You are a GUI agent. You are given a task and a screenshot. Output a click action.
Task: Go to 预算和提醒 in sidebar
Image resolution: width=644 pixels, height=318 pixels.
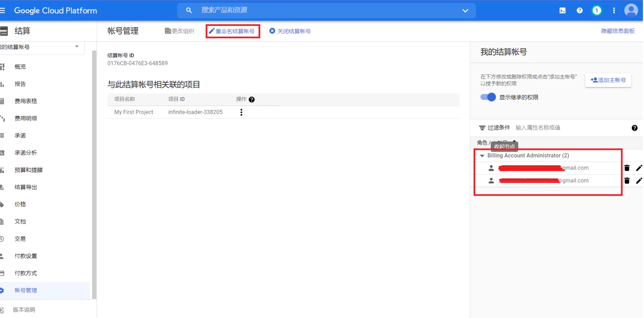(x=28, y=170)
